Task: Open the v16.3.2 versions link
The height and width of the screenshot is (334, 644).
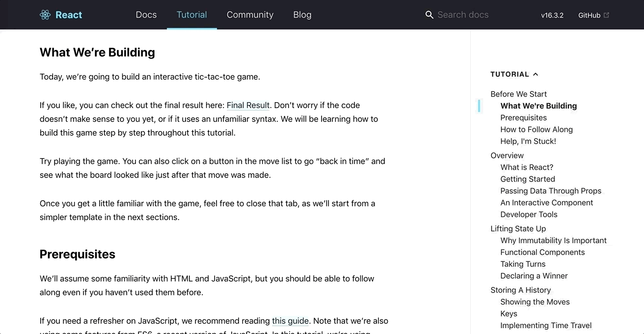Action: tap(552, 15)
